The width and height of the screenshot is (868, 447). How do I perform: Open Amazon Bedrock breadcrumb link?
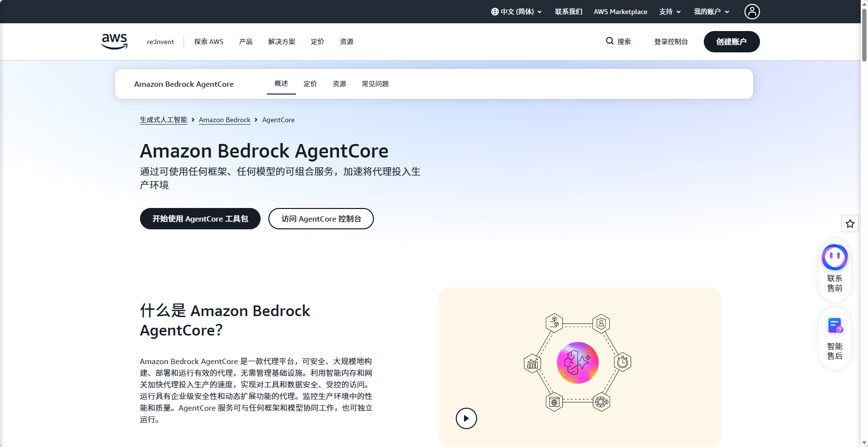pos(224,120)
